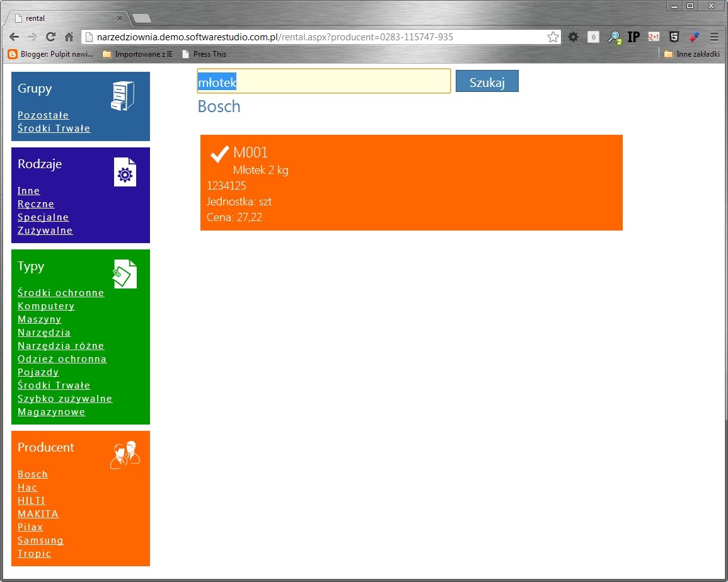This screenshot has width=728, height=582.
Task: Select Specjalne under Rodzaje
Action: tap(43, 217)
